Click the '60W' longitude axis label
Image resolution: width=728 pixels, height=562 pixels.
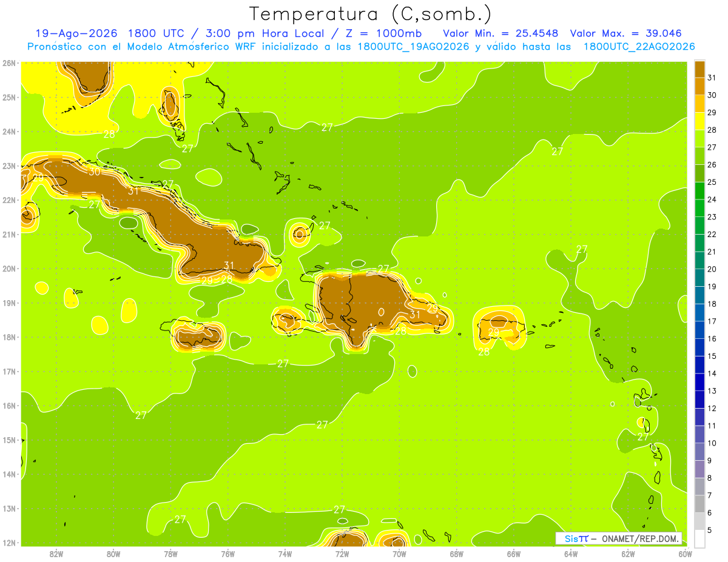tap(685, 554)
